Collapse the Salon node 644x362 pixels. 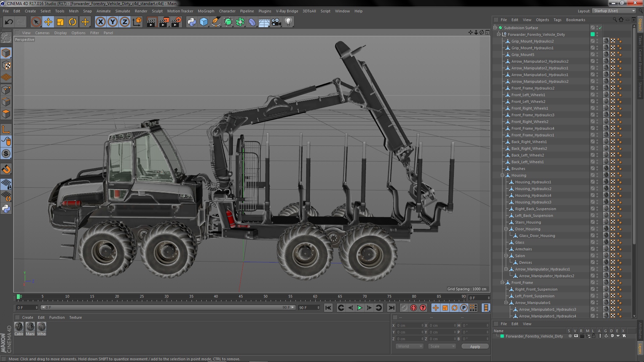(506, 256)
